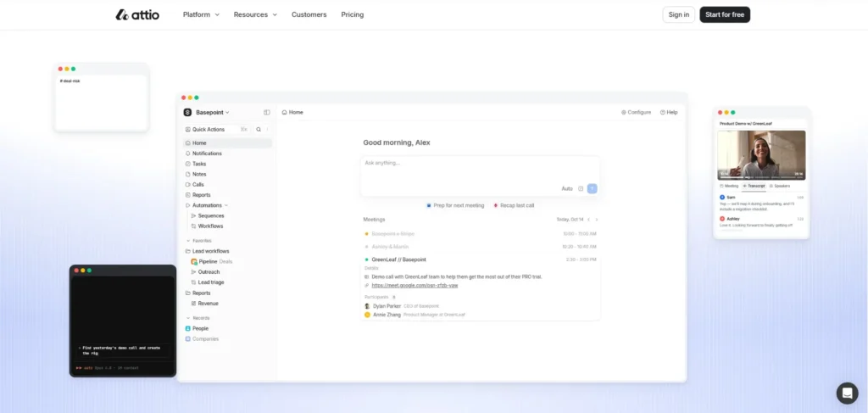Open Quick Actions in the sidebar
This screenshot has width=868, height=413.
(216, 130)
